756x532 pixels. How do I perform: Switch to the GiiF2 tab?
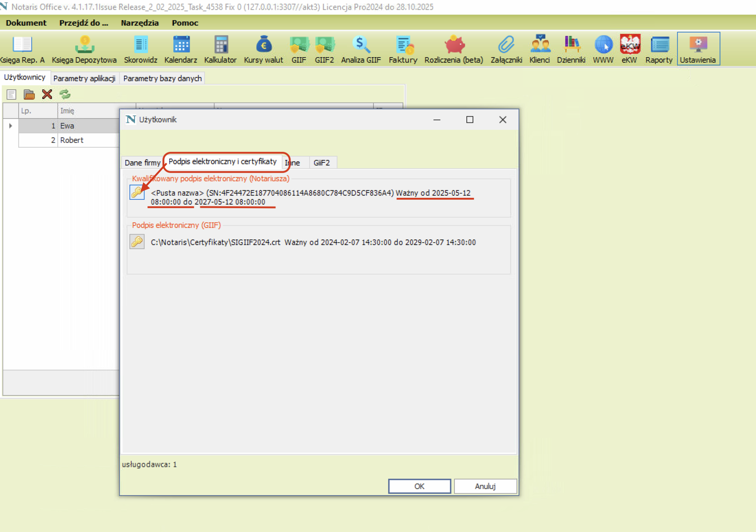click(322, 163)
